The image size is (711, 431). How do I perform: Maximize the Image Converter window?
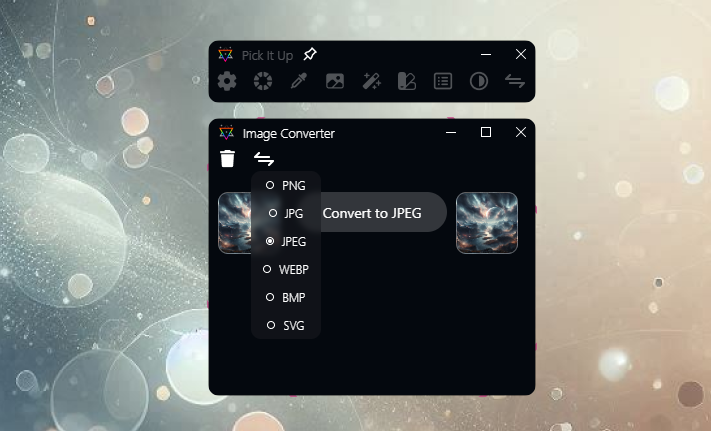[x=486, y=132]
